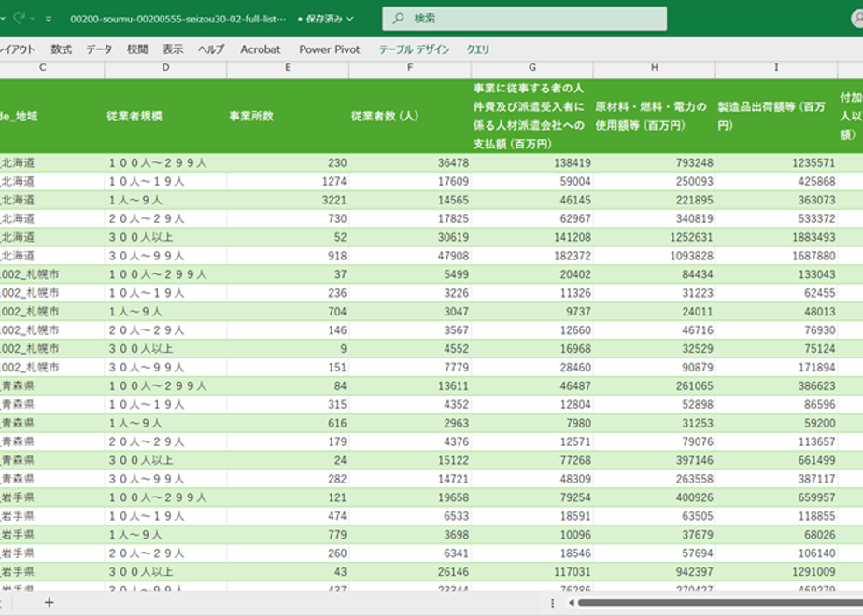The image size is (863, 616).
Task: Click the horizontal scrollbar thumb
Action: click(720, 603)
